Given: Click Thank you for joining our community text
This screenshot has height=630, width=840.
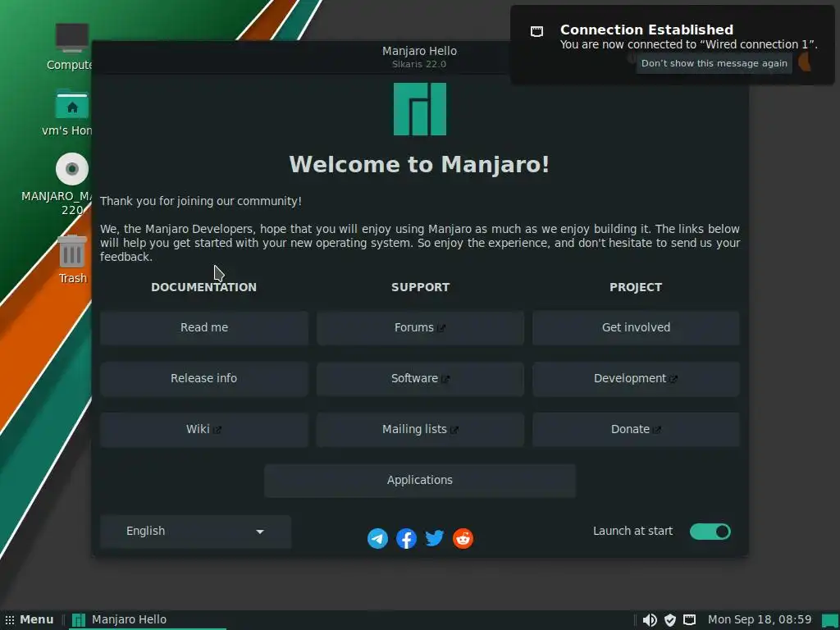Looking at the screenshot, I should pos(201,202).
